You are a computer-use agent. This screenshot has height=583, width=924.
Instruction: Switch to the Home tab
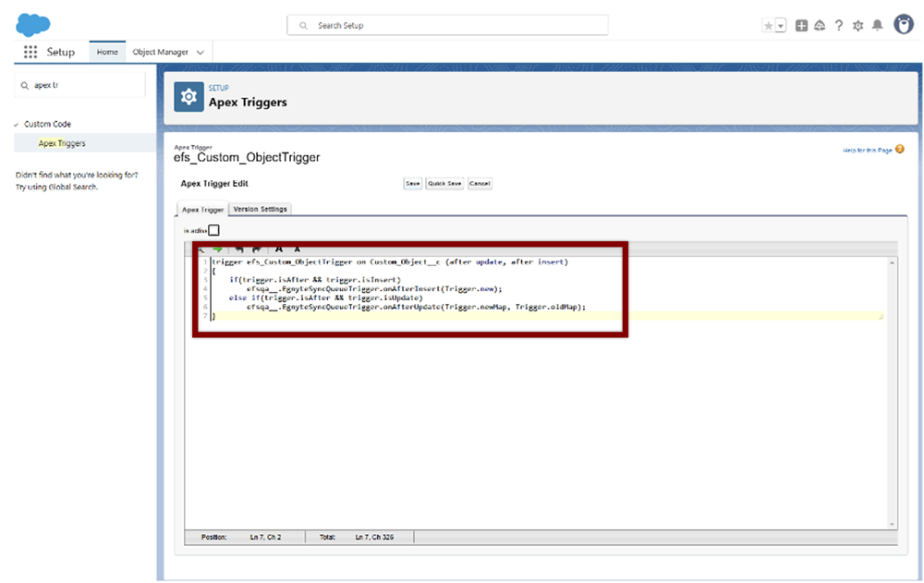click(107, 52)
